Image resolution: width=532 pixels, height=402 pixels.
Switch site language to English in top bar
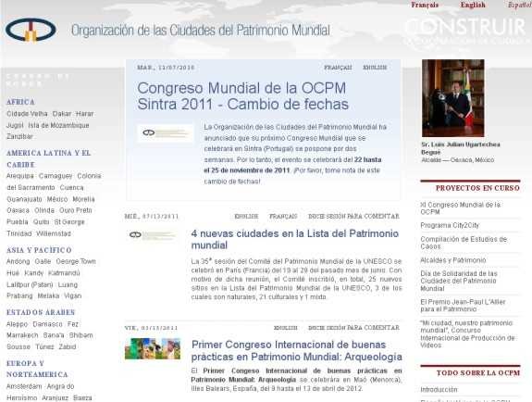point(473,5)
